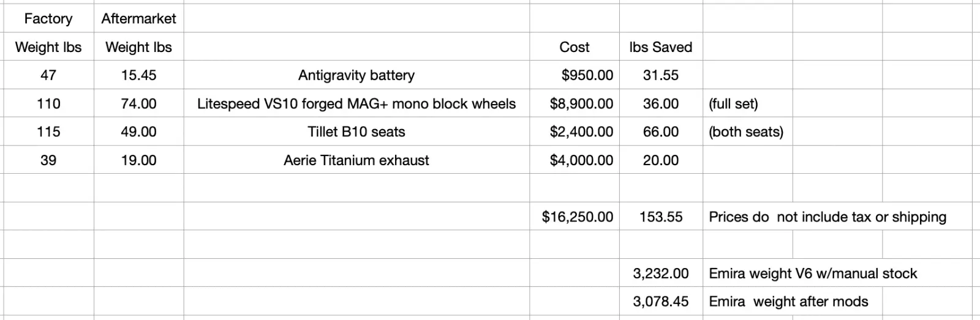
Task: Click the Aftermarket header cell
Action: (x=138, y=19)
